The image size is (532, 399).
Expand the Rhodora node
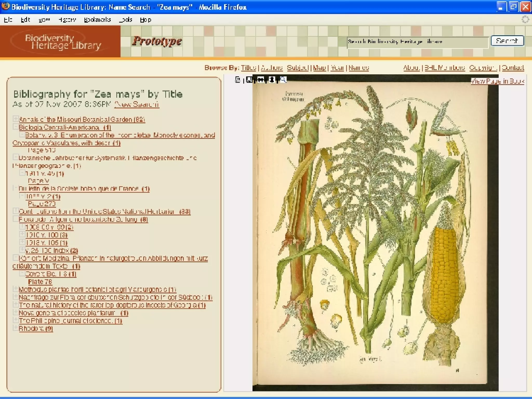(16, 328)
